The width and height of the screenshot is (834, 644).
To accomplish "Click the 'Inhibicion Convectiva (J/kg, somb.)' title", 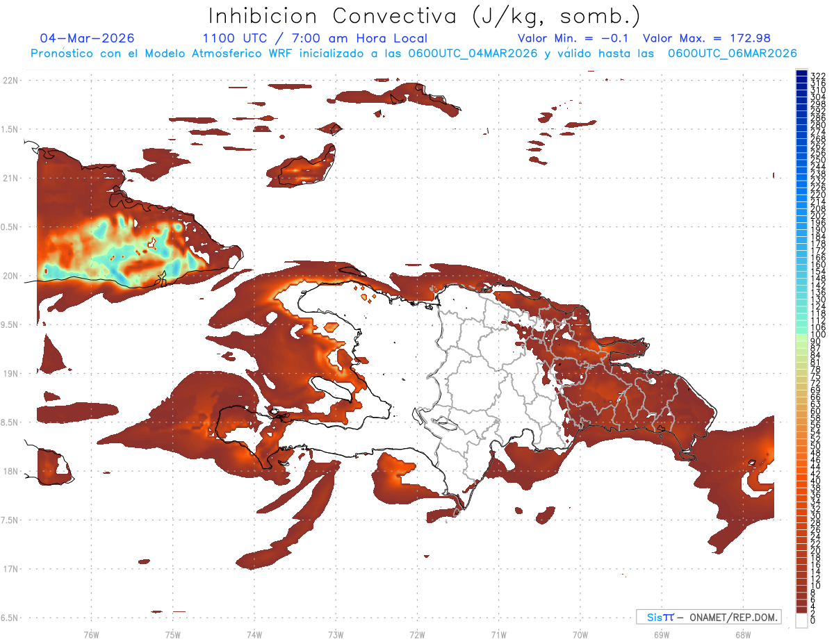I will point(425,17).
